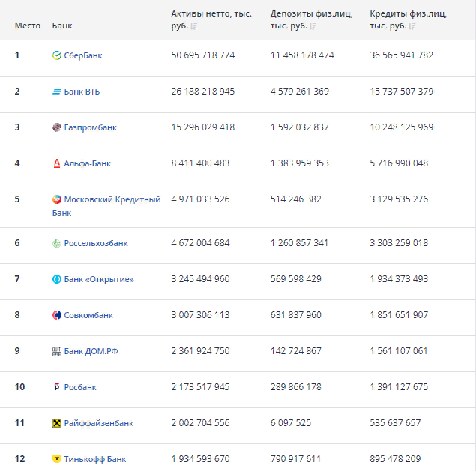This screenshot has width=476, height=471.
Task: Open the Альфа-Банк link
Action: click(x=88, y=163)
